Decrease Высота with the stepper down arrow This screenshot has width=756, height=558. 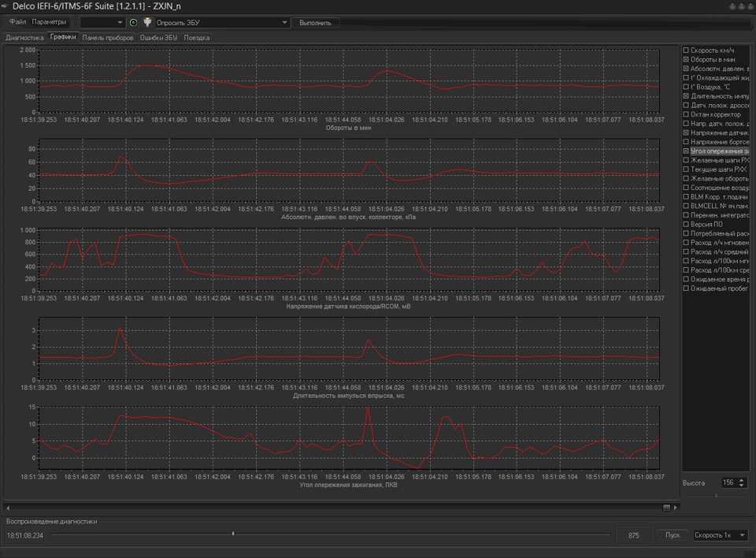click(x=742, y=485)
